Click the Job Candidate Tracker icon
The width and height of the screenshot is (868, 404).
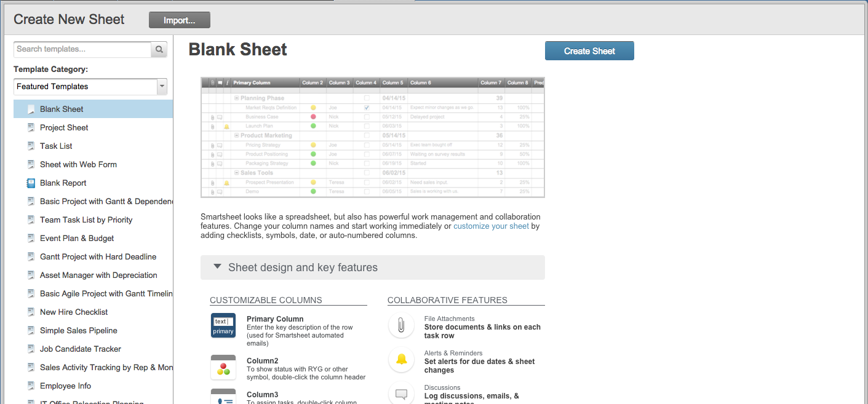31,349
